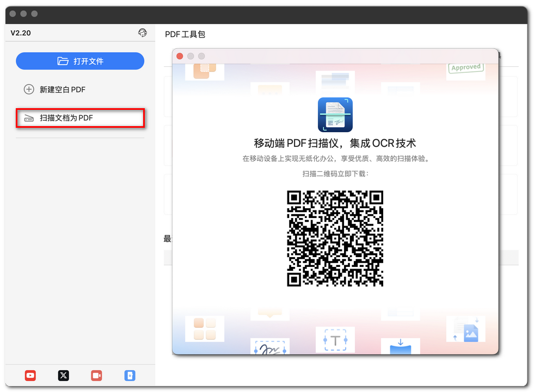The image size is (534, 392).
Task: Click the QR code image
Action: (335, 238)
